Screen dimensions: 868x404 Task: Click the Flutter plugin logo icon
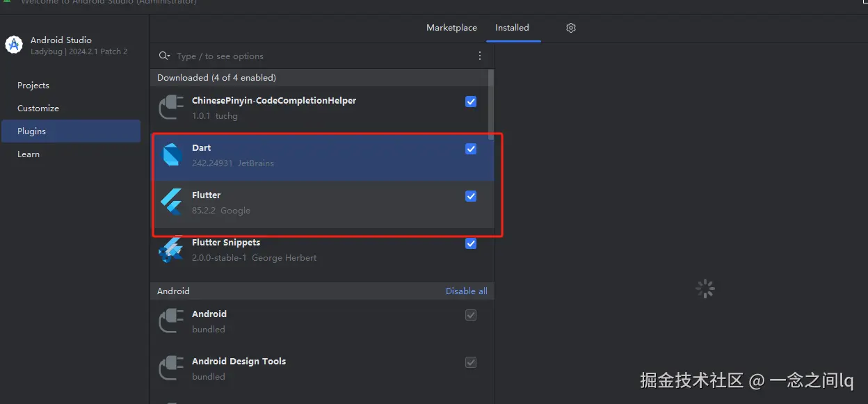[x=171, y=202]
